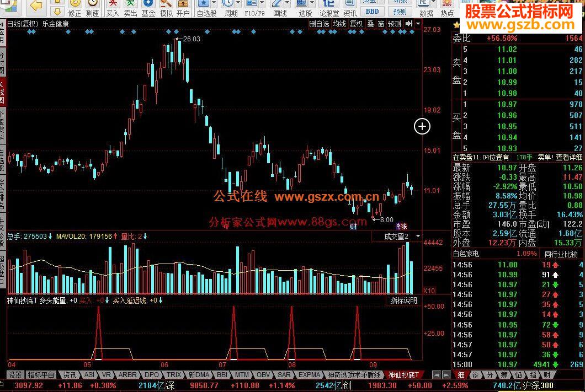Select the 神仙抄底T tab
Screen dimensions: 585x392
click(x=403, y=374)
